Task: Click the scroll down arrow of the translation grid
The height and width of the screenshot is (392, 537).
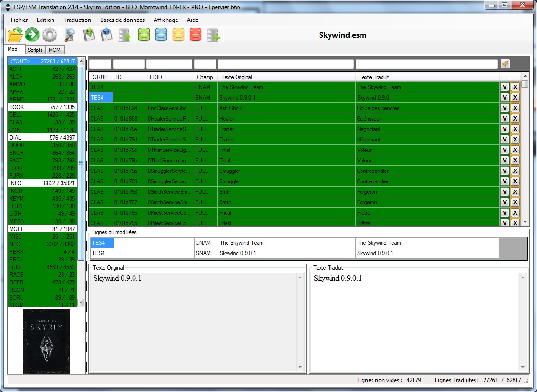Action: pos(526,222)
